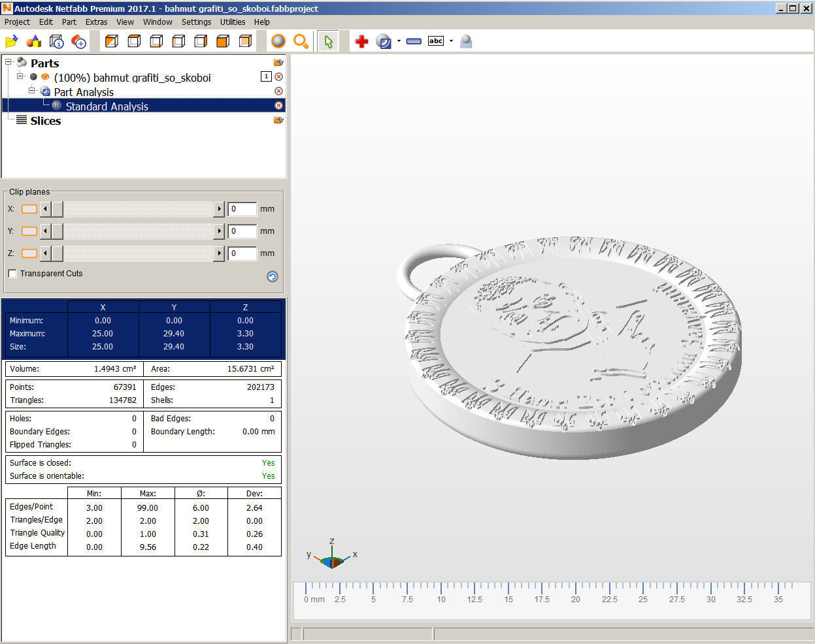Click the xyz orientation axis gizmo

[x=332, y=555]
